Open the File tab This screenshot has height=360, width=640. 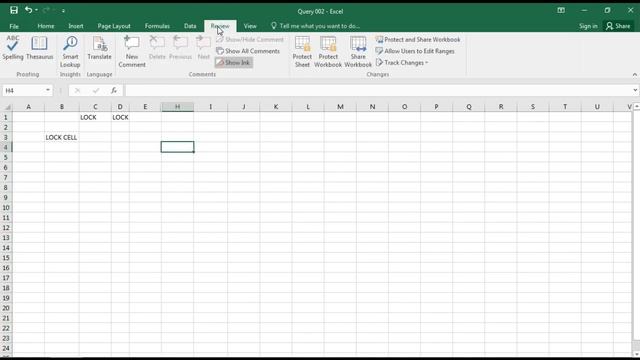pos(14,26)
